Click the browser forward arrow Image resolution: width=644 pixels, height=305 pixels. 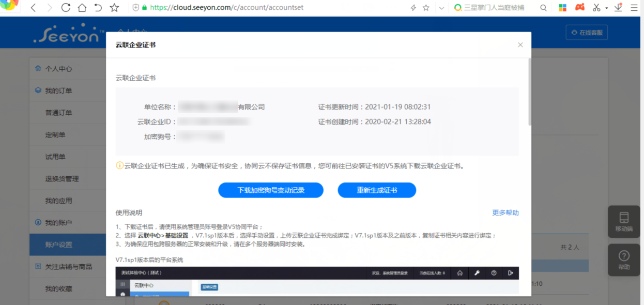click(x=50, y=8)
